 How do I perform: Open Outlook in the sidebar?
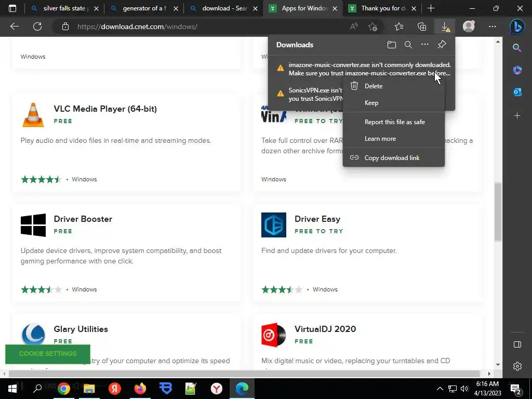(517, 91)
